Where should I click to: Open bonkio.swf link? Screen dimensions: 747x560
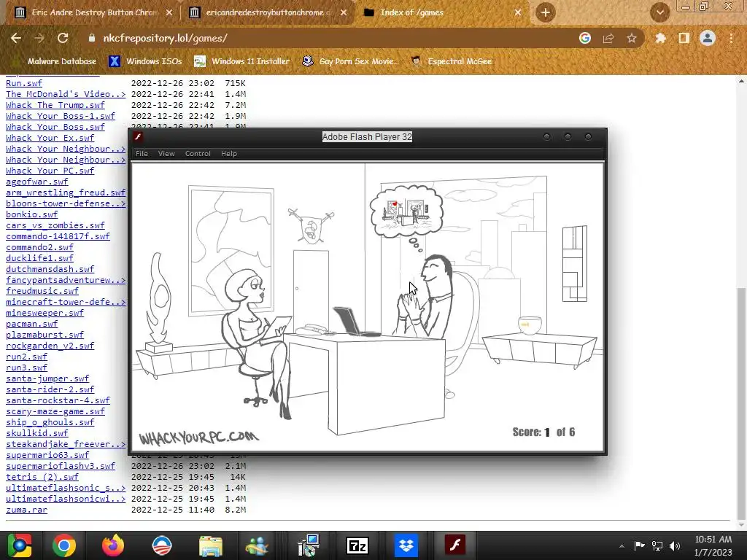pyautogui.click(x=32, y=214)
